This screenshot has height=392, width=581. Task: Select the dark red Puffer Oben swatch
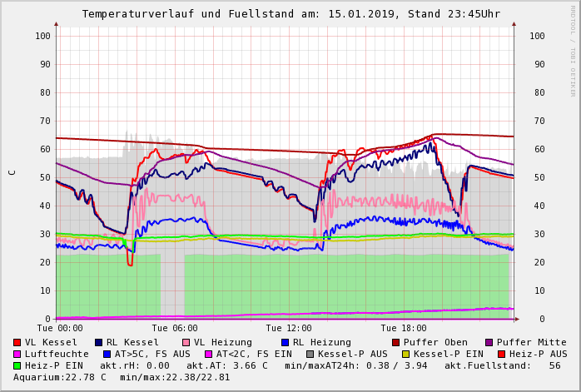(395, 342)
